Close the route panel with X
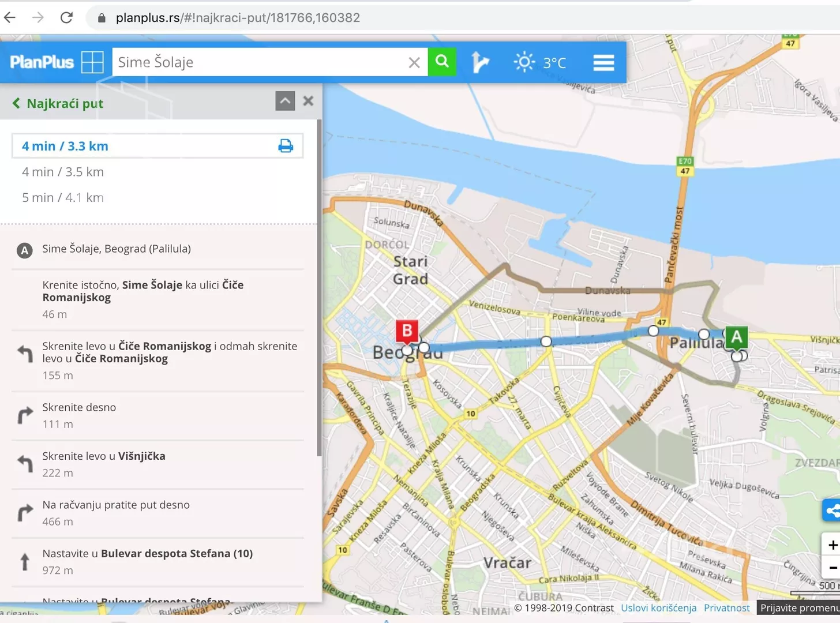This screenshot has height=623, width=840. 308,101
